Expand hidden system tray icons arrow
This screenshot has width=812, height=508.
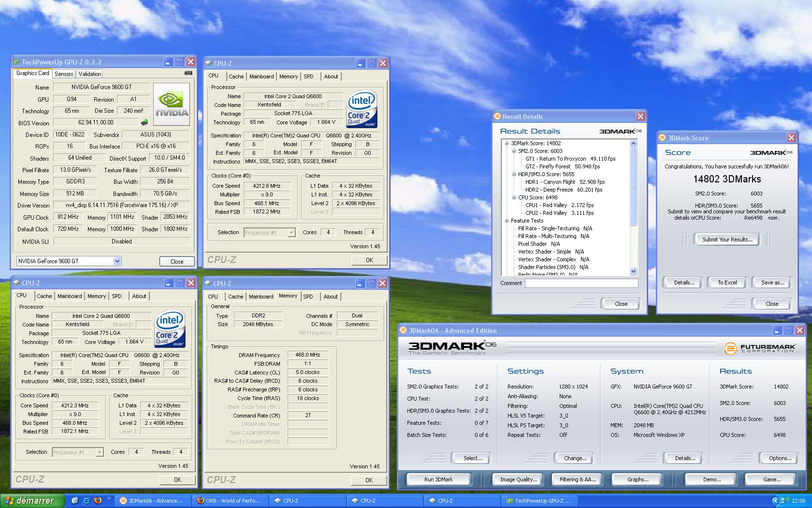[775, 501]
